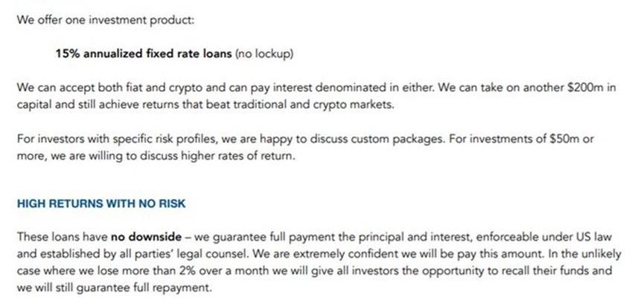Viewport: 644px width, 304px height.
Task: Click the phrase "higher rates of return"
Action: (223, 154)
